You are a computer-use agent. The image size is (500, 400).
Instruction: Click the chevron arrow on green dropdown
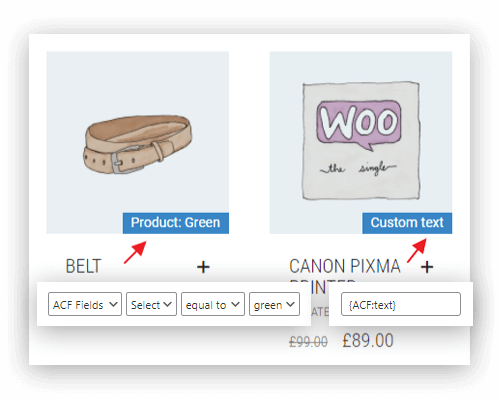(x=291, y=304)
